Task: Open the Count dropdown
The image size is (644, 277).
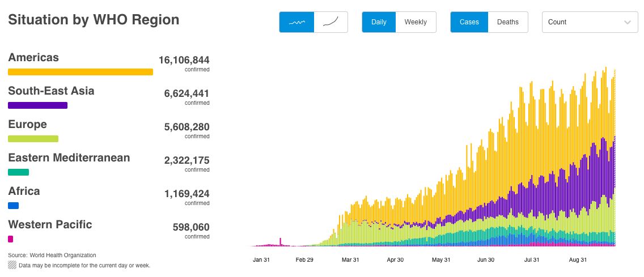Action: [x=589, y=22]
